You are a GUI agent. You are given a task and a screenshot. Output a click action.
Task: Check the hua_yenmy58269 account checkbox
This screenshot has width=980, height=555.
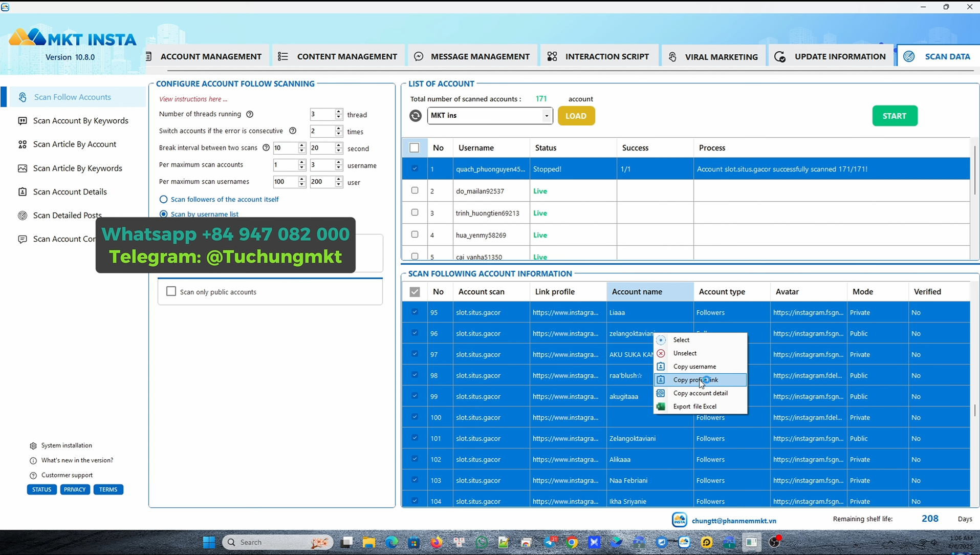pos(415,234)
